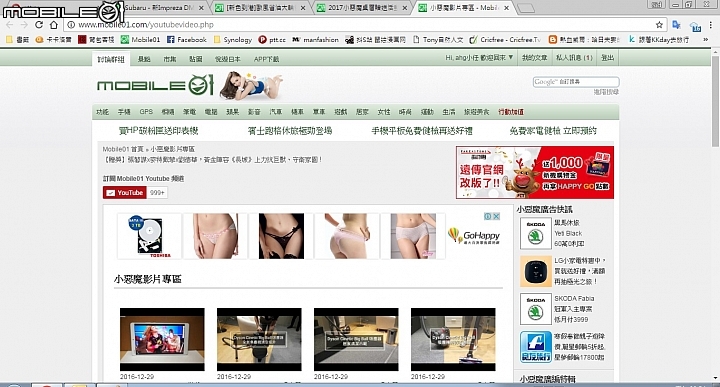Click the 免費家電健檢 立即預約 link

[553, 131]
